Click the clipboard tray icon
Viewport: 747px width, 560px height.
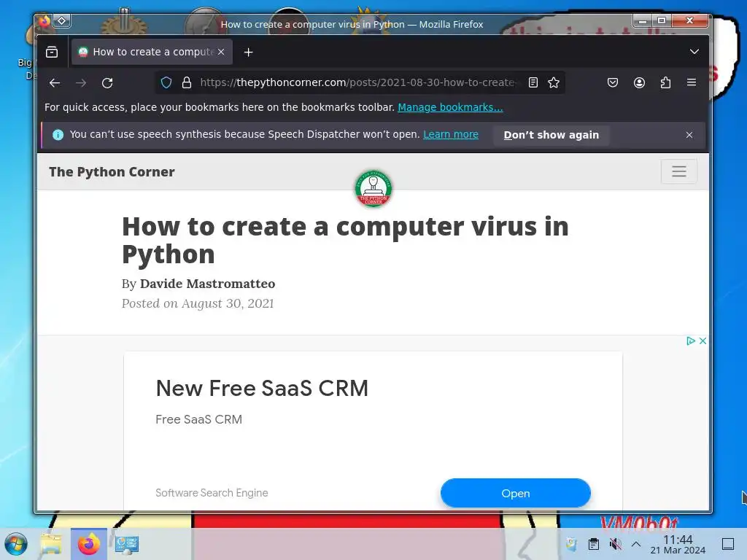594,544
